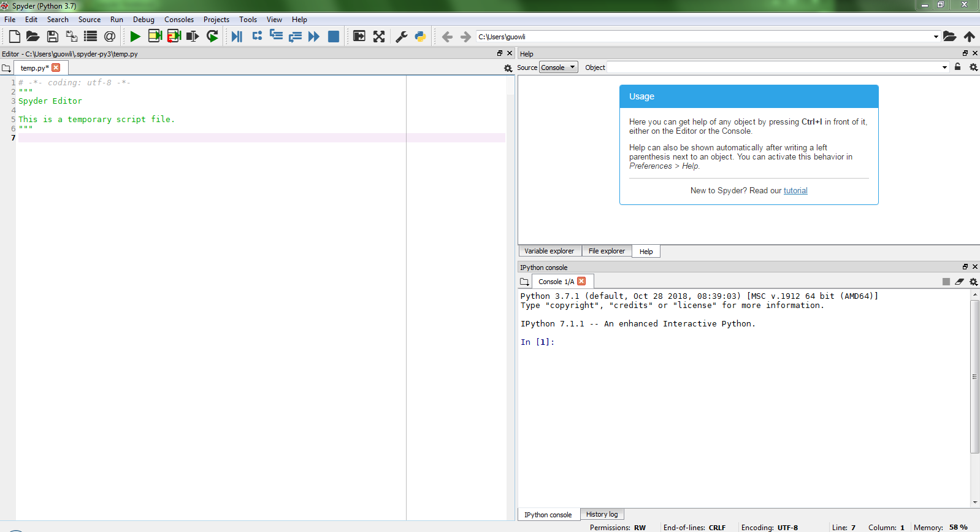Open the Source menu
This screenshot has height=532, width=980.
(x=90, y=20)
